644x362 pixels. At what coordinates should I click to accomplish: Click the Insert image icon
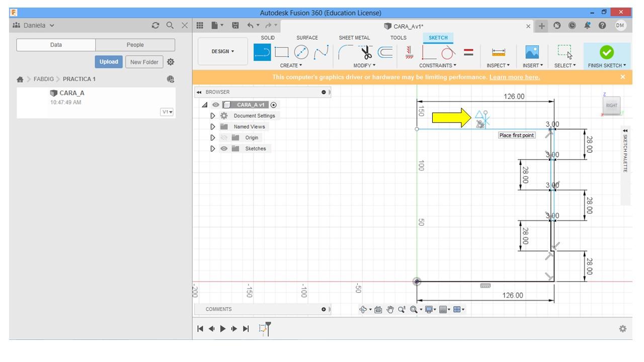pyautogui.click(x=532, y=52)
